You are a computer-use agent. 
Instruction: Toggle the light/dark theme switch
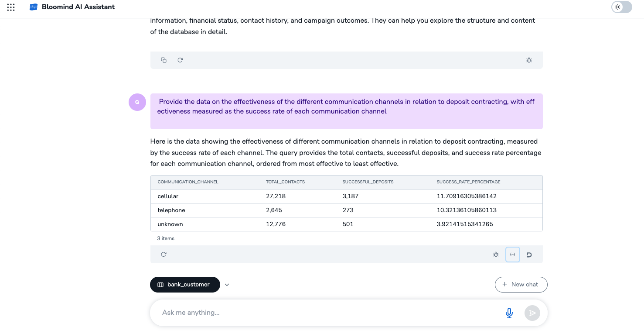[x=621, y=7]
